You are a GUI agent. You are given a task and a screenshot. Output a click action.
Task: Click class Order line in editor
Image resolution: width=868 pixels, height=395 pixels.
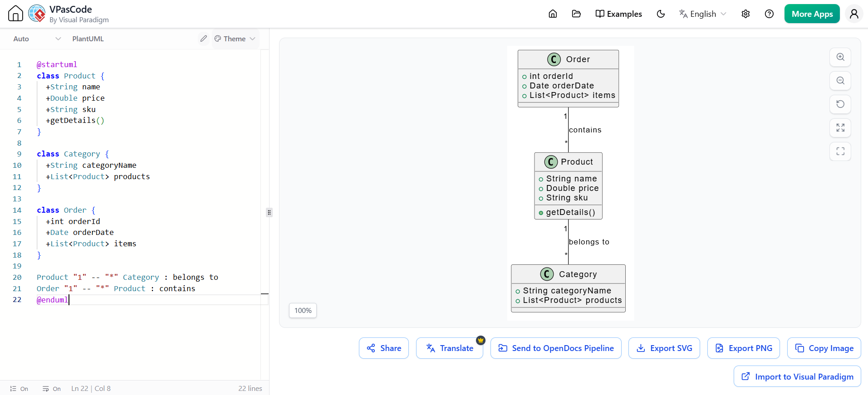pos(66,210)
